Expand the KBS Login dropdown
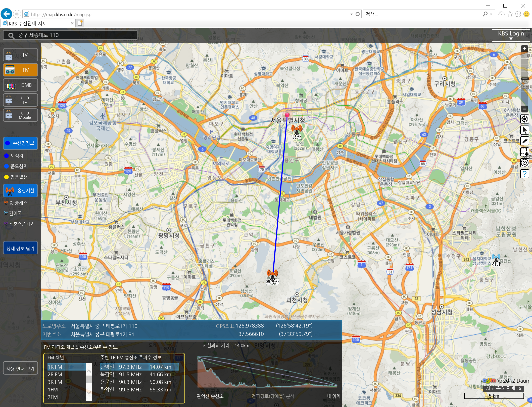The width and height of the screenshot is (532, 407). (x=511, y=35)
